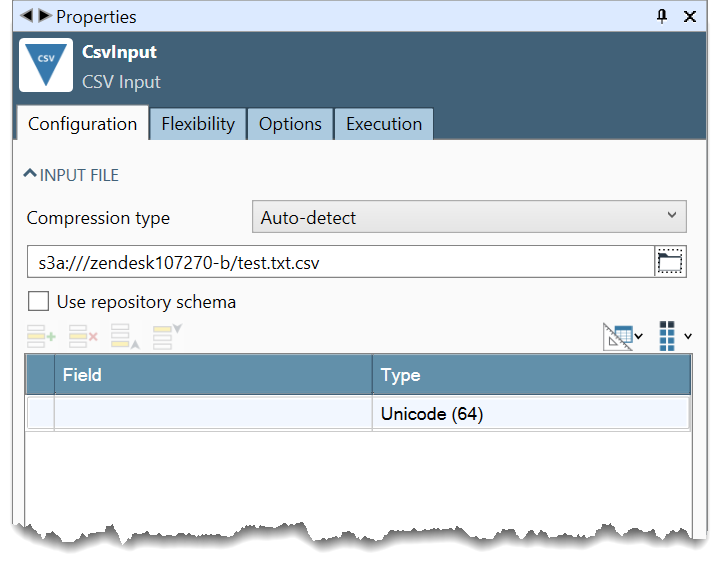Screen dimensions: 721x583
Task: Click the move field up icon
Action: click(125, 337)
